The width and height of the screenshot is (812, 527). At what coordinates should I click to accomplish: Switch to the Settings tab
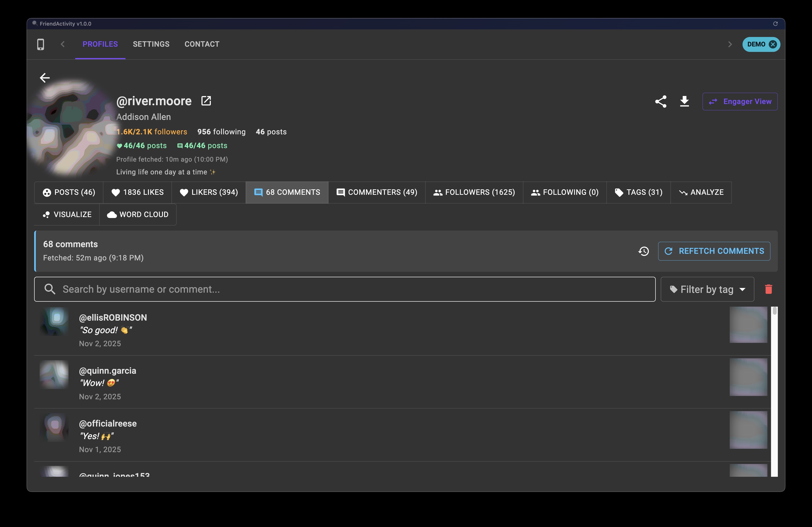[x=151, y=44]
